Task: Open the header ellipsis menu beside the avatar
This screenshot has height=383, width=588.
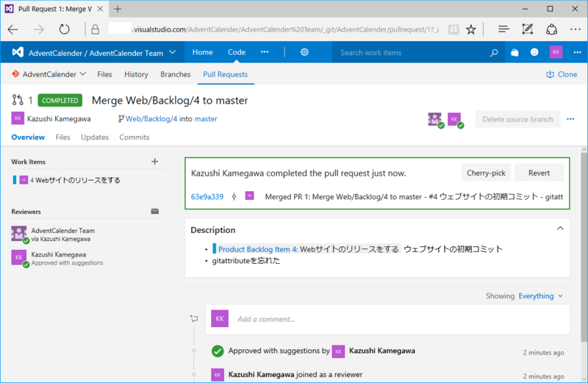Action: (x=577, y=52)
